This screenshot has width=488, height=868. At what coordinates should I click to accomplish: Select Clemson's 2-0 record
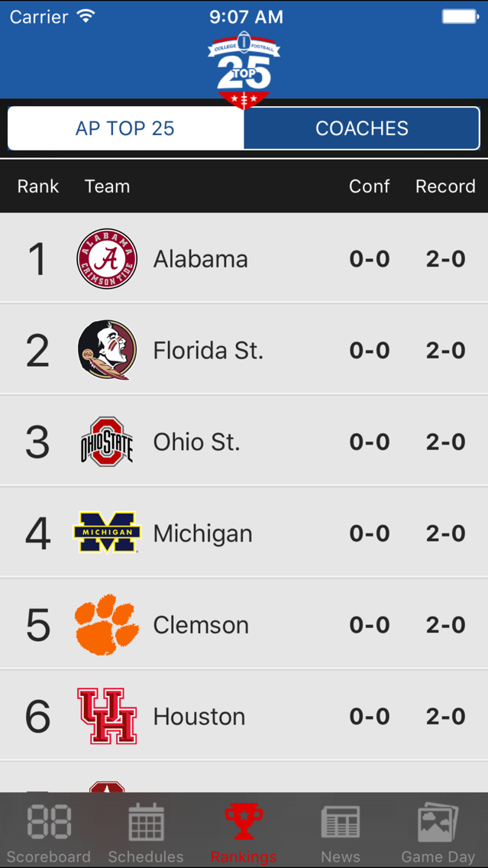[x=446, y=625]
